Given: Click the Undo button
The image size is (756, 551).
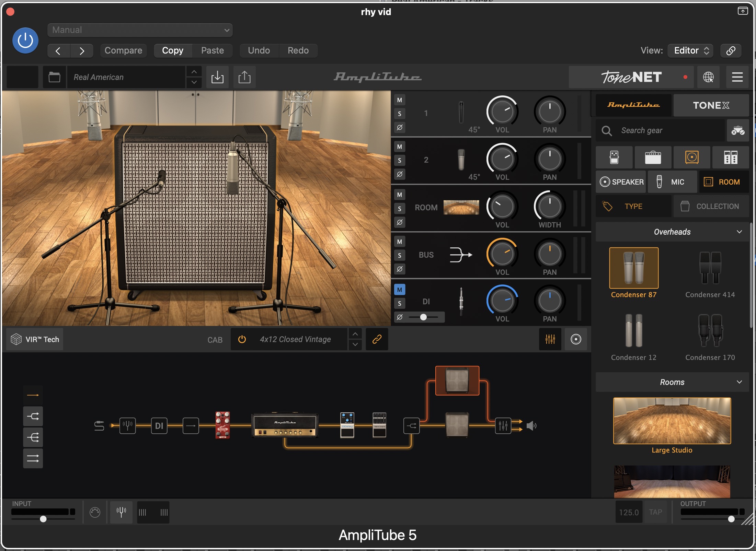Looking at the screenshot, I should coord(259,51).
